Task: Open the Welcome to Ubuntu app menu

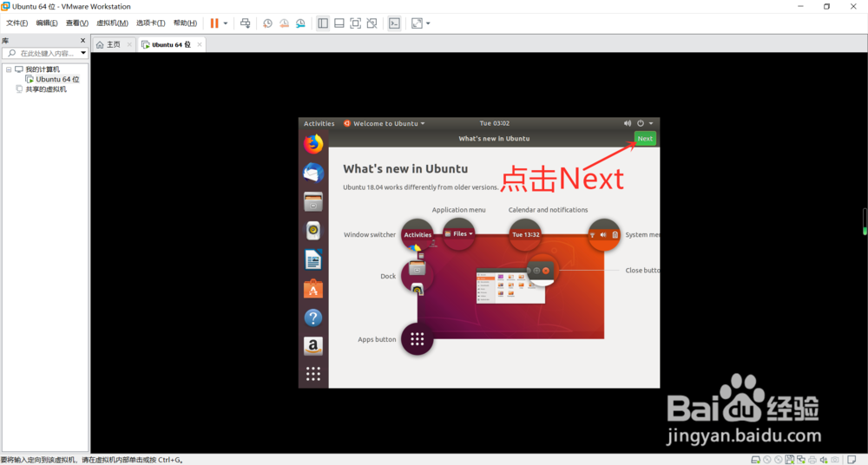Action: tap(385, 123)
